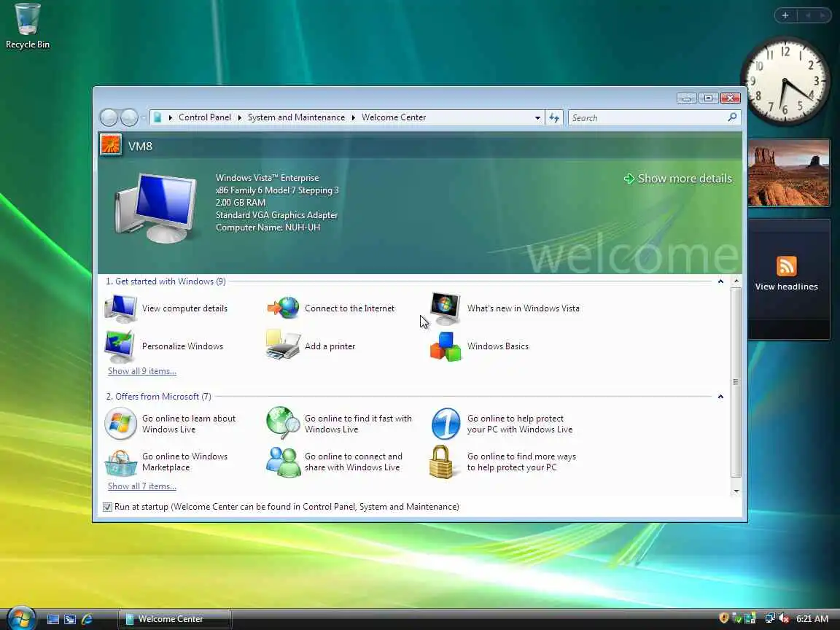Click the scrollbar up arrow
Screen dimensions: 840x630
736,281
